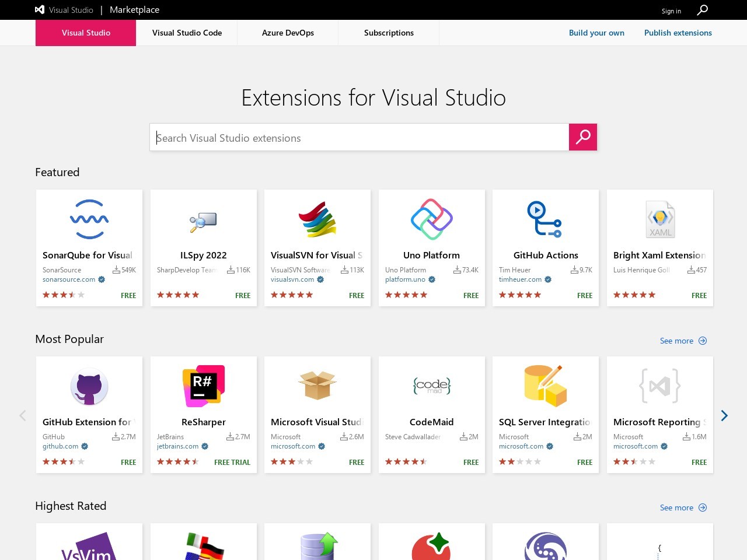Open the database with green arrow icon
The height and width of the screenshot is (560, 747).
(x=319, y=547)
